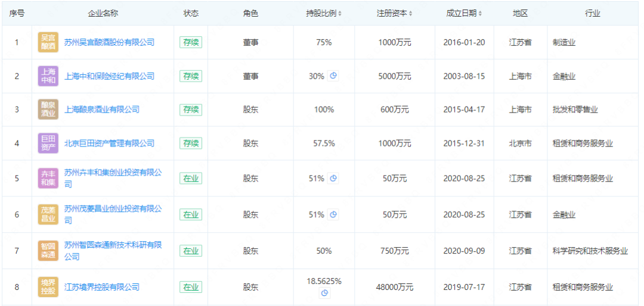
Task: Select the date 2016-01-20
Action: click(464, 42)
